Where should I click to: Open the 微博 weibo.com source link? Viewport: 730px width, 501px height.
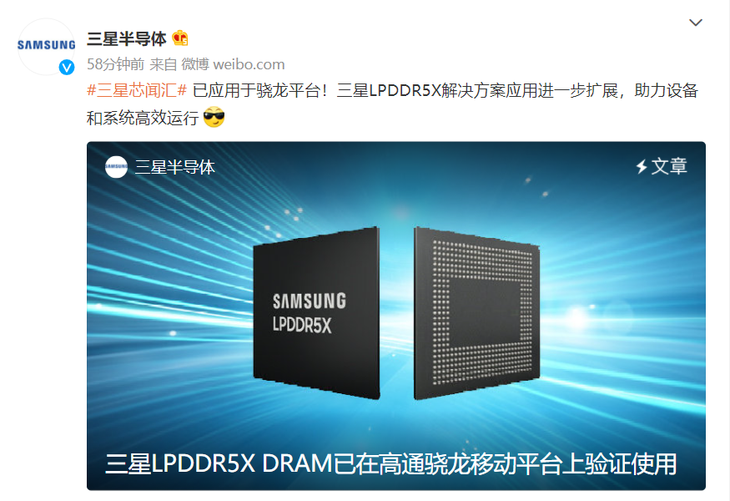[233, 64]
